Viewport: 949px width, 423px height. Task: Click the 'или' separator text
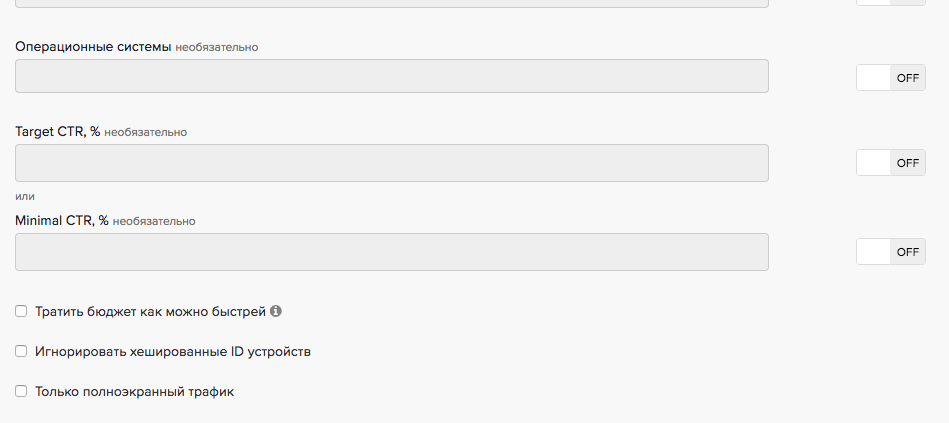25,196
